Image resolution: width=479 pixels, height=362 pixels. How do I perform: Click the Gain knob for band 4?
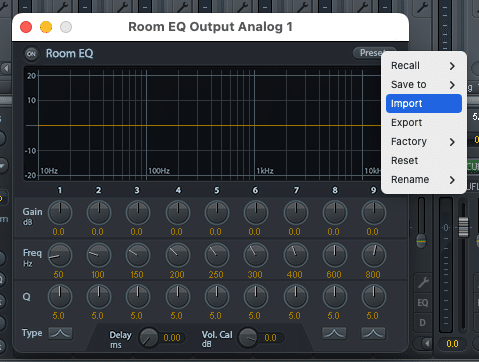tap(178, 213)
